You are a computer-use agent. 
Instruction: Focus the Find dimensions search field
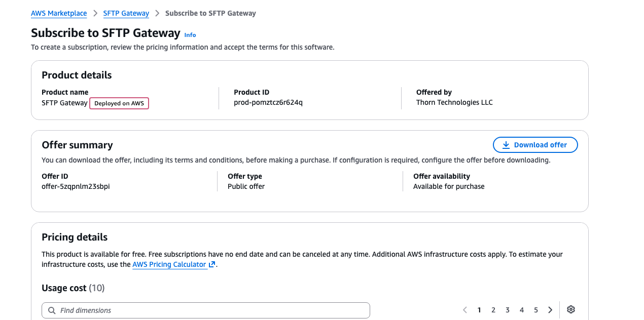(x=206, y=310)
